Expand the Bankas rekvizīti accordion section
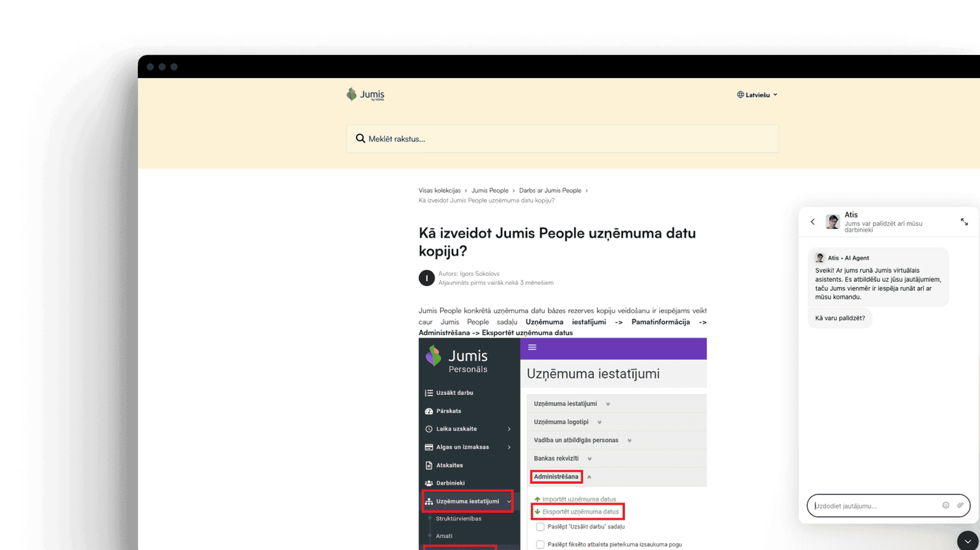The image size is (980, 550). [x=616, y=458]
